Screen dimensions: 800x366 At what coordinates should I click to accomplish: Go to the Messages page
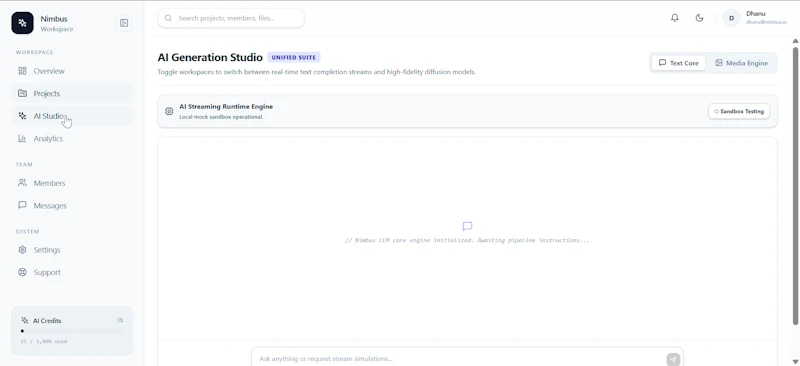click(71, 205)
